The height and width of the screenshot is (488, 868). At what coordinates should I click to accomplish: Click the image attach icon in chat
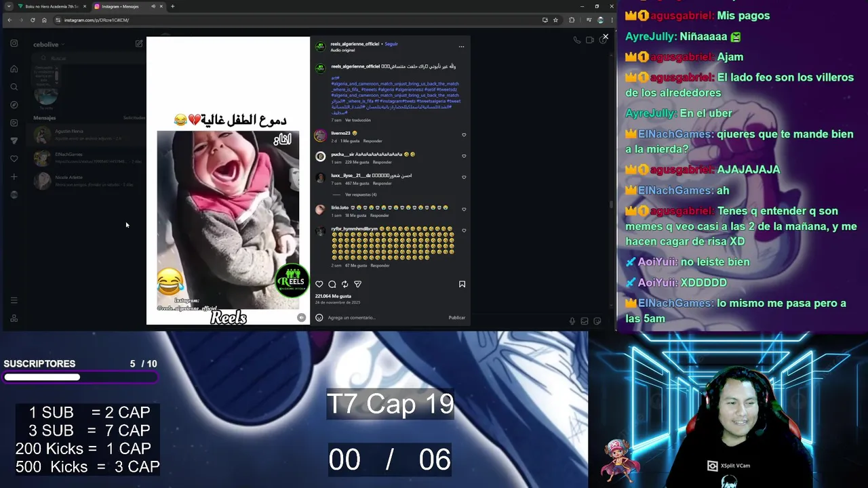(585, 321)
